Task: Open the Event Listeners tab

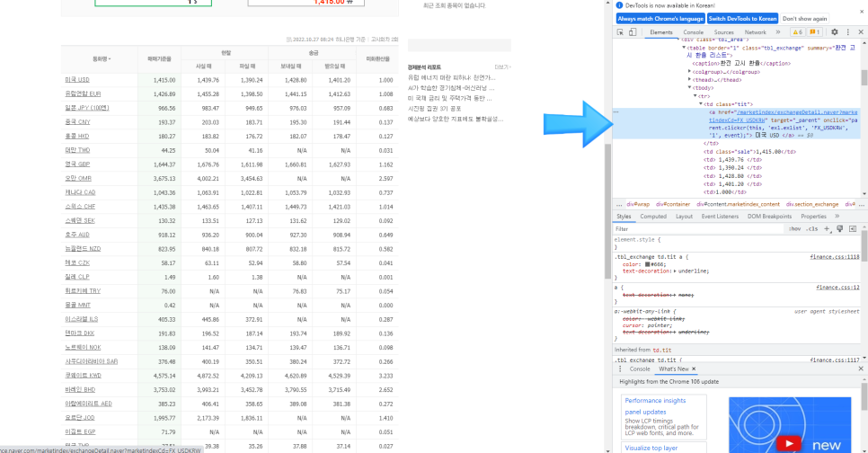Action: (720, 217)
